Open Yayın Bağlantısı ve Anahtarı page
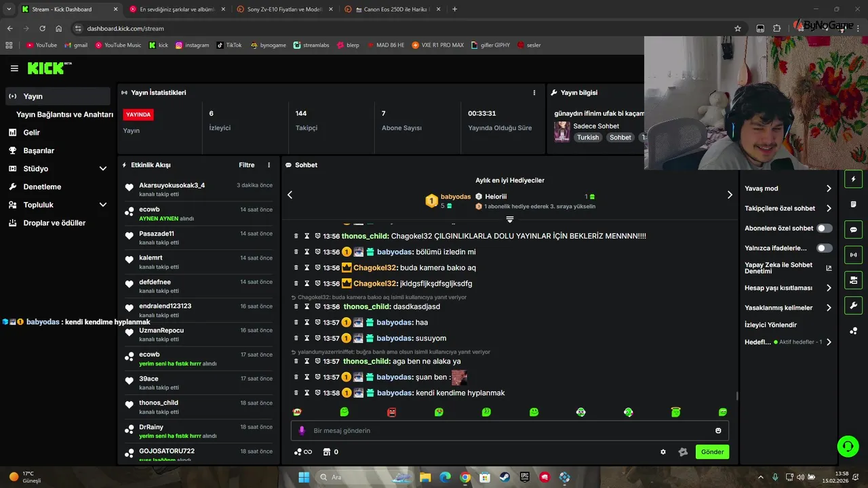 coord(64,115)
